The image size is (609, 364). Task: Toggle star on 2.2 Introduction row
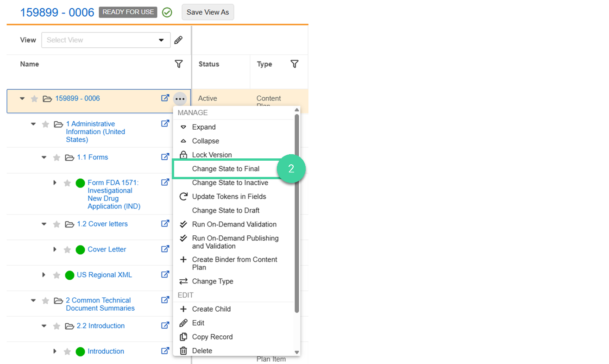(57, 326)
